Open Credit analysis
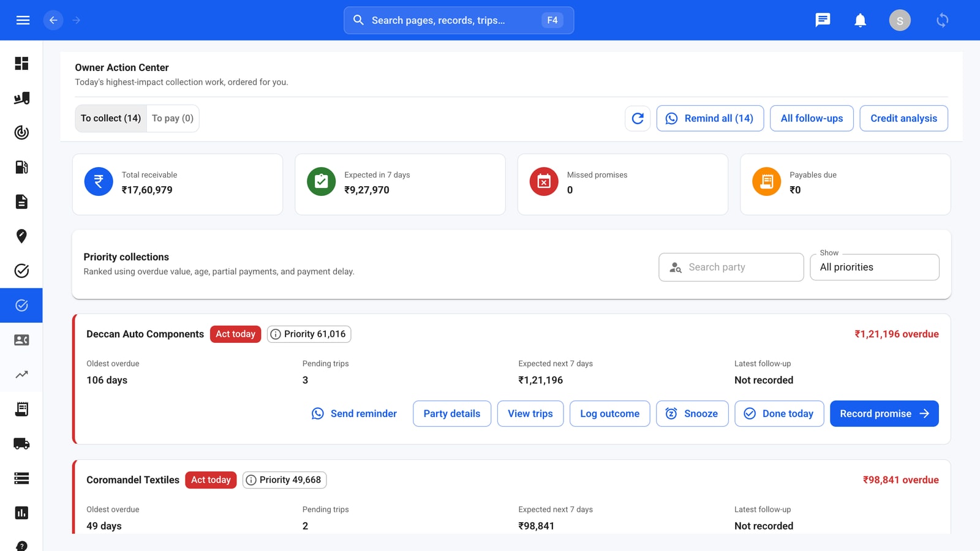This screenshot has width=980, height=551. [903, 118]
